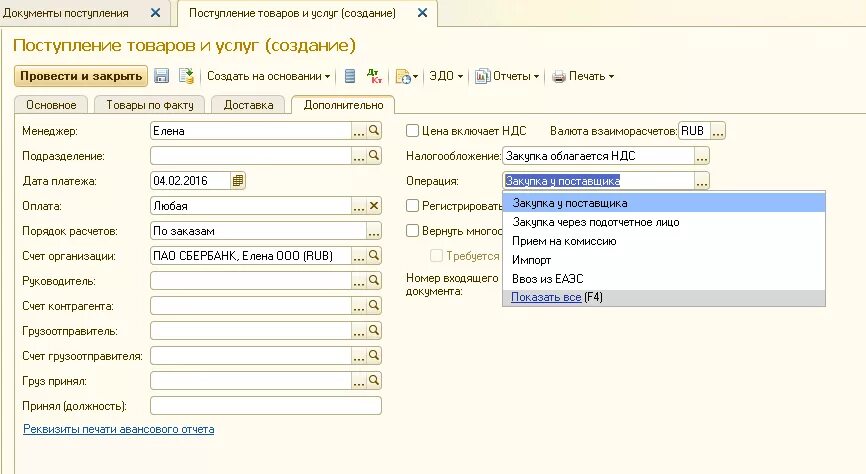Image resolution: width=866 pixels, height=474 pixels.
Task: Select the Дополнительно tab
Action: click(343, 105)
